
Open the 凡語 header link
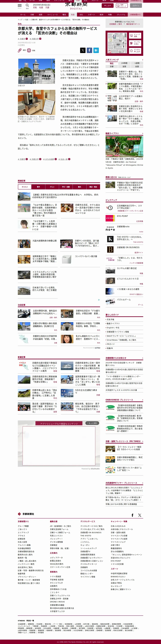click(x=47, y=8)
